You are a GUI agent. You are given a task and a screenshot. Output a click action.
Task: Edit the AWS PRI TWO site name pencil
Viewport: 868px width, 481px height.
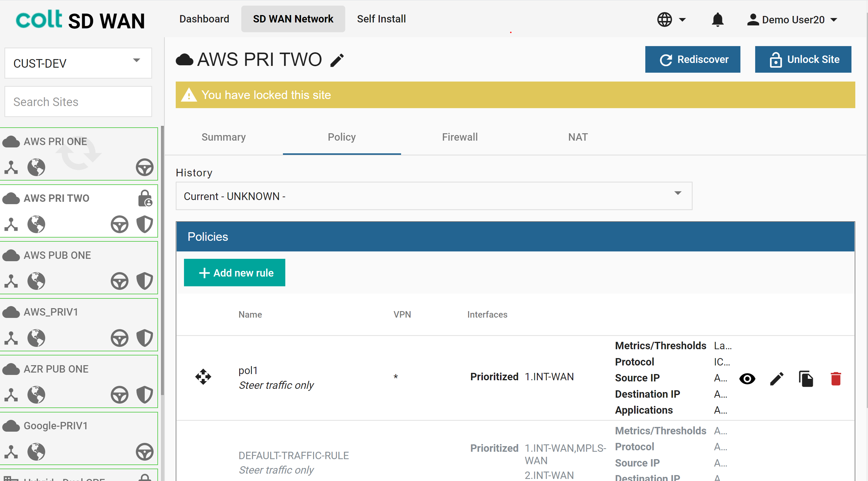(x=337, y=60)
